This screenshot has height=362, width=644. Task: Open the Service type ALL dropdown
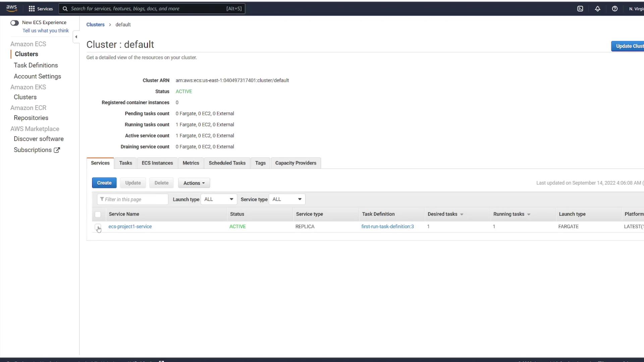[287, 199]
